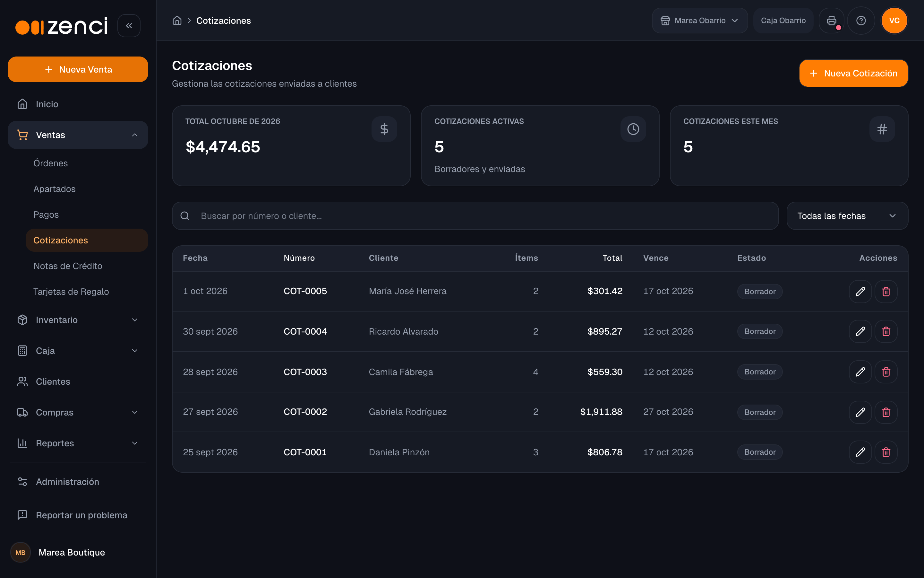Open the VC user avatar menu
The width and height of the screenshot is (924, 578).
894,21
